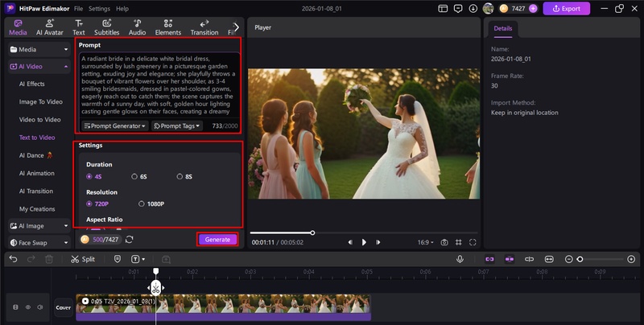Screen dimensions: 644x325
Task: Take a snapshot with the camera icon
Action: click(444, 242)
